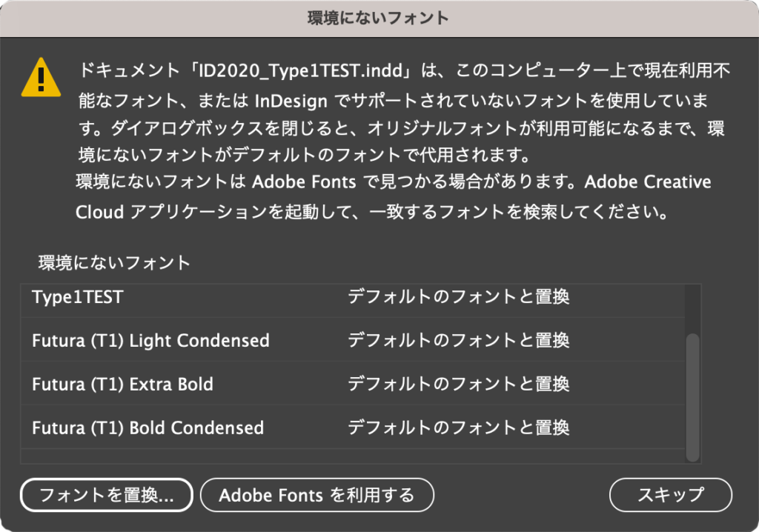Click the missing fonts list scrollbar thumb

click(x=692, y=396)
